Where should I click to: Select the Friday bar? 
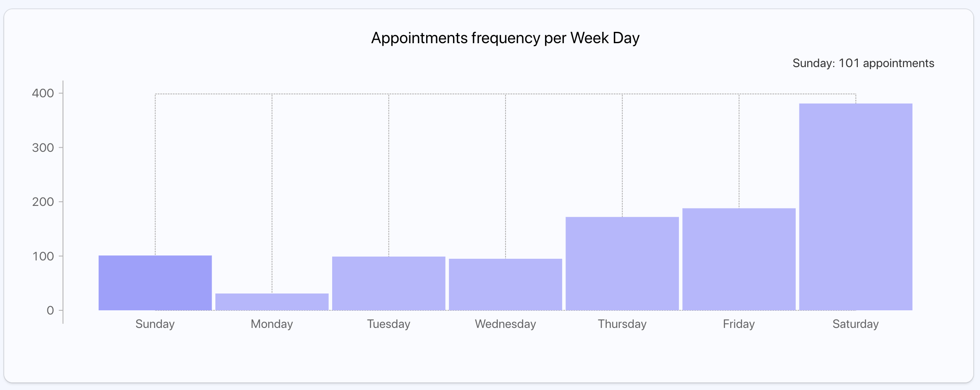739,259
